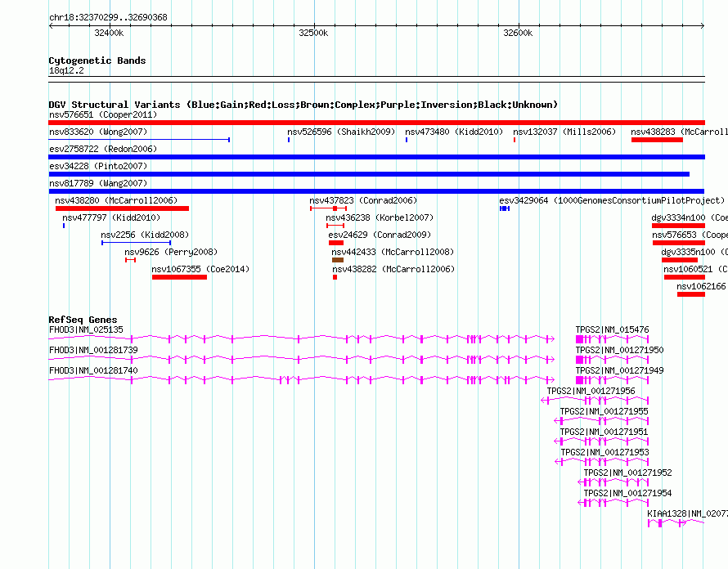This screenshot has height=569, width=728.
Task: Open the nsv1060521 red variant bar
Action: coord(685,277)
